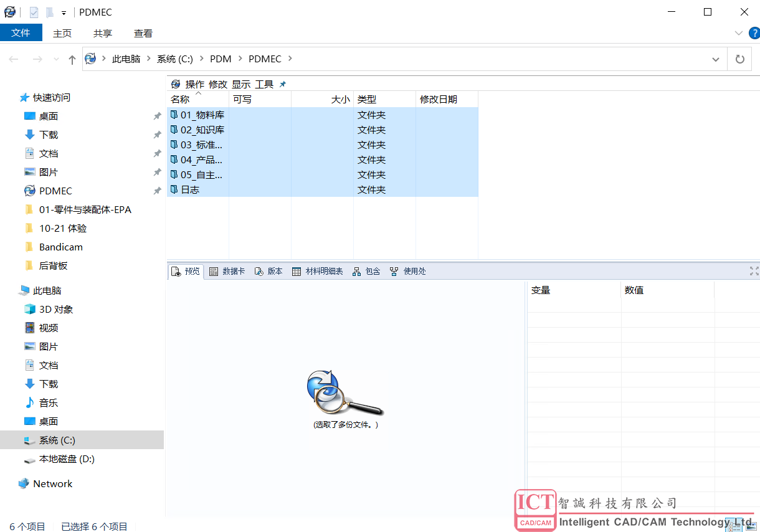Sort by the 名称 column header
760x532 pixels.
pyautogui.click(x=198, y=99)
